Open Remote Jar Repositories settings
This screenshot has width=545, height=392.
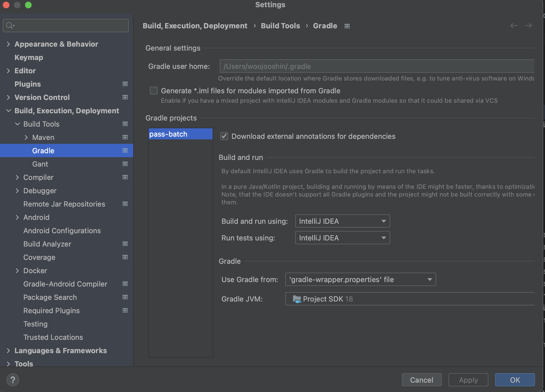pos(64,204)
